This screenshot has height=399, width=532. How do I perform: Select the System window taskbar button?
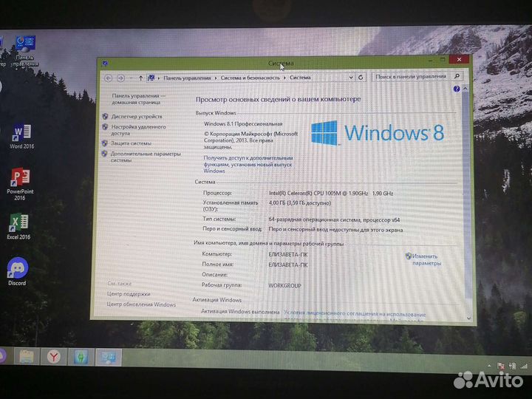pos(108,358)
